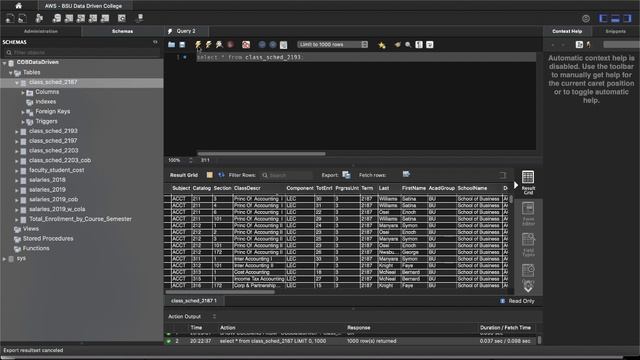The height and width of the screenshot is (360, 640).
Task: Fetch next rows icon
Action: point(406,174)
